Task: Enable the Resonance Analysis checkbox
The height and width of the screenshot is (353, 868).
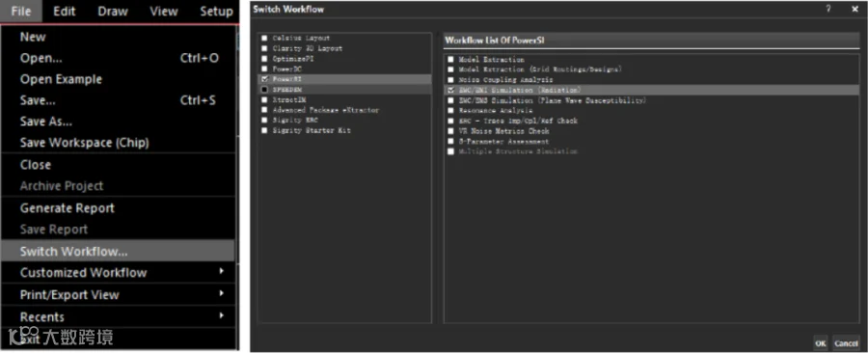Action: point(451,110)
